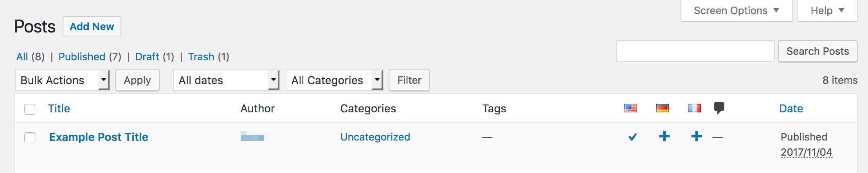The image size is (868, 173).
Task: Sort posts by the Date column
Action: [x=791, y=108]
